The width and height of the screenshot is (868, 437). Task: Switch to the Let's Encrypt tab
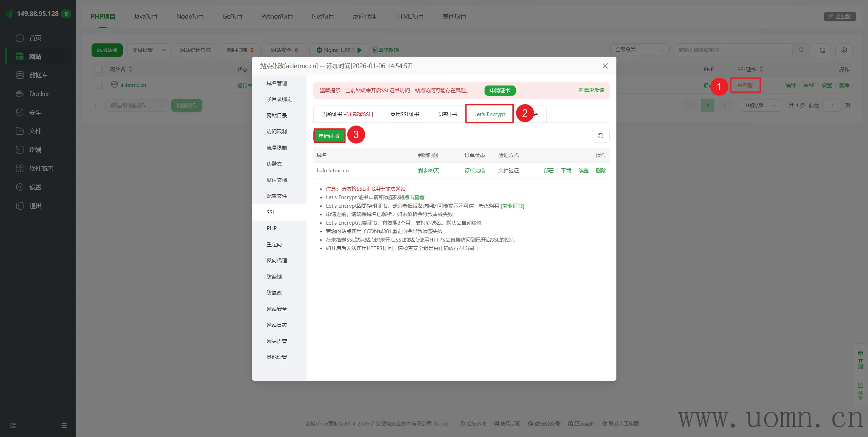tap(489, 114)
